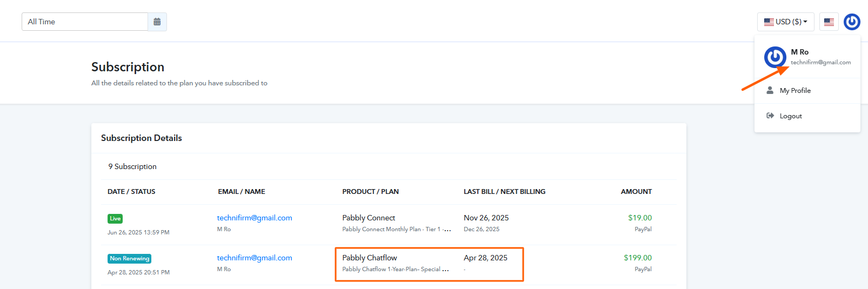Expand the USD ($) currency dropdown
868x289 pixels.
point(785,22)
